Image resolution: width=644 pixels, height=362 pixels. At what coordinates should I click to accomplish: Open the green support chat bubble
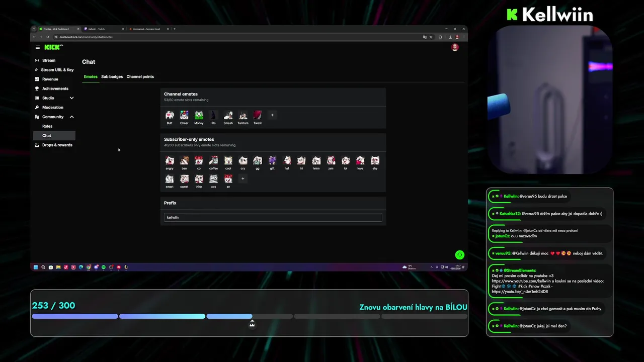tap(459, 255)
